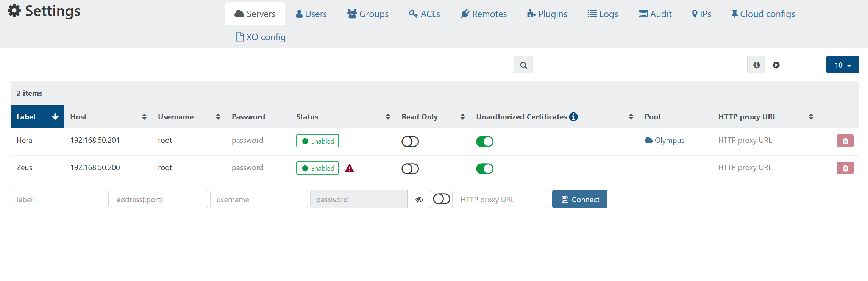Toggle the unauthorized certificates switch in the new server form
The height and width of the screenshot is (281, 868).
pyautogui.click(x=441, y=199)
